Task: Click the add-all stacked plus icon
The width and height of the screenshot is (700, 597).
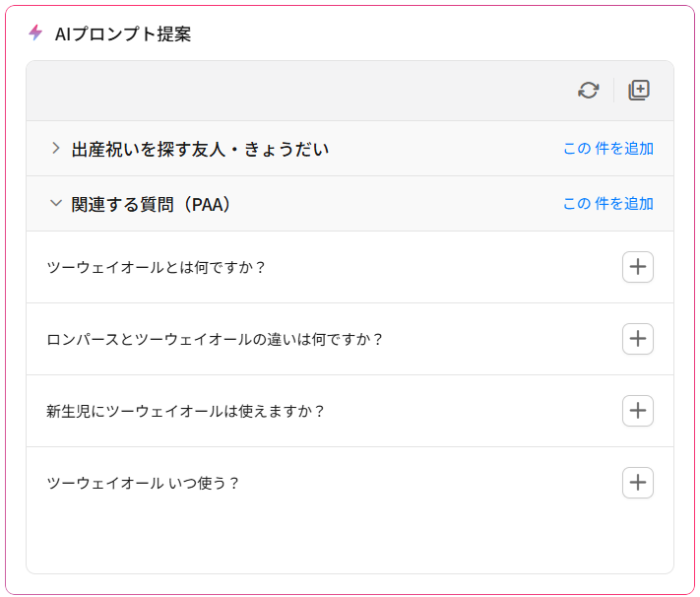Action: 639,91
